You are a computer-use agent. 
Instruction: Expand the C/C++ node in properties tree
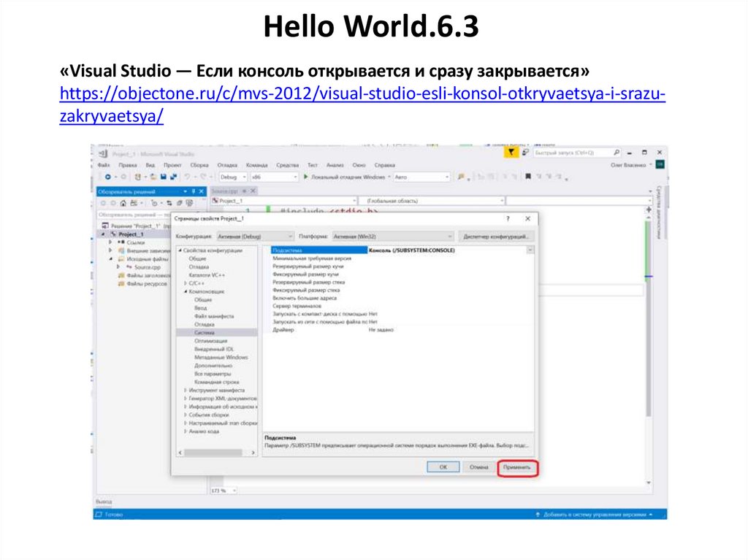(186, 283)
